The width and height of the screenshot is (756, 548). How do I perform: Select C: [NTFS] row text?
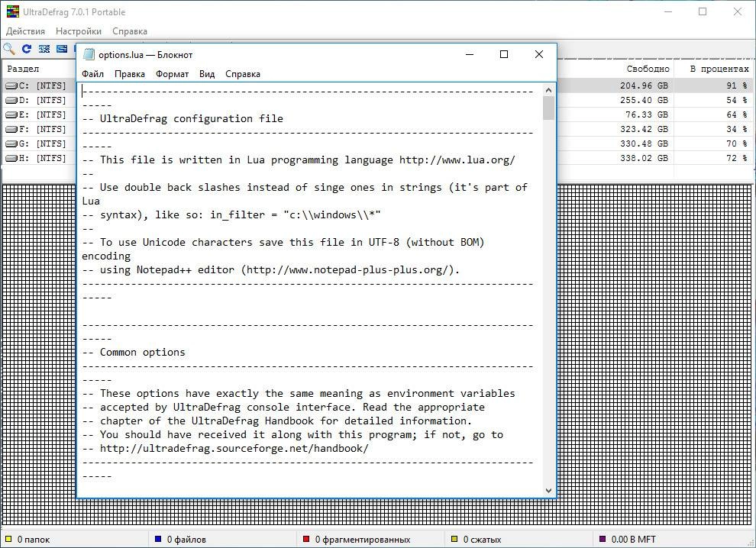tap(43, 85)
